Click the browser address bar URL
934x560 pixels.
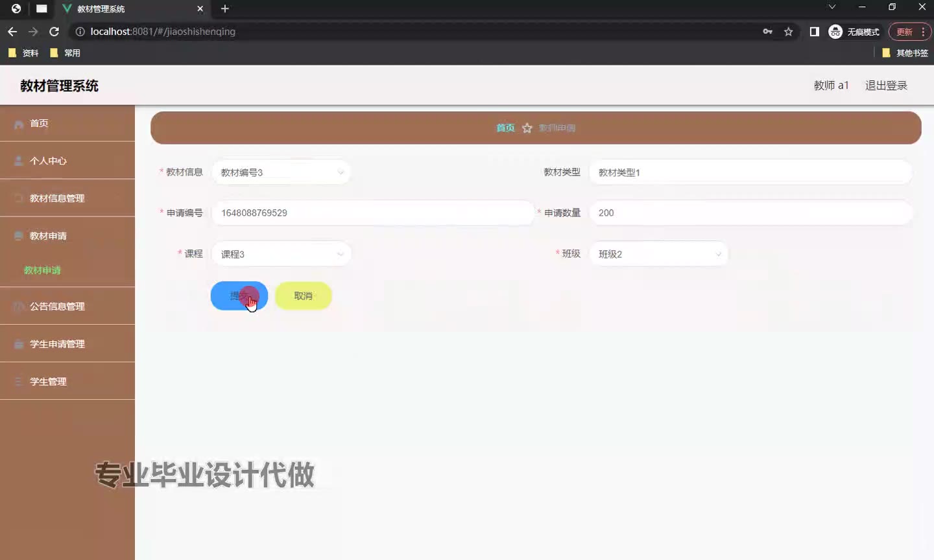point(163,32)
